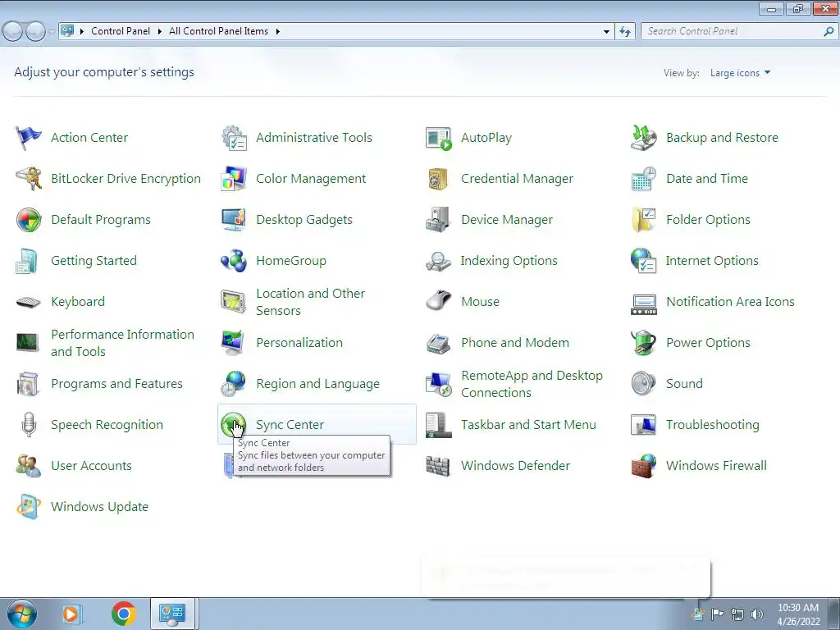The width and height of the screenshot is (840, 630).
Task: Click the Region and Language globe icon
Action: click(x=234, y=384)
